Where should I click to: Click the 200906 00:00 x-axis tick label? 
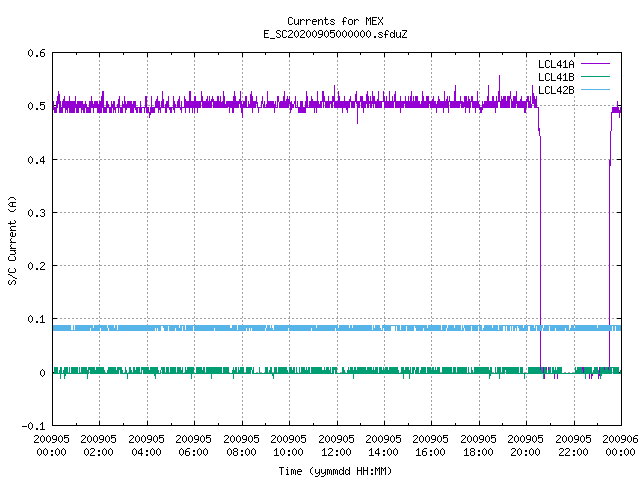click(x=620, y=446)
